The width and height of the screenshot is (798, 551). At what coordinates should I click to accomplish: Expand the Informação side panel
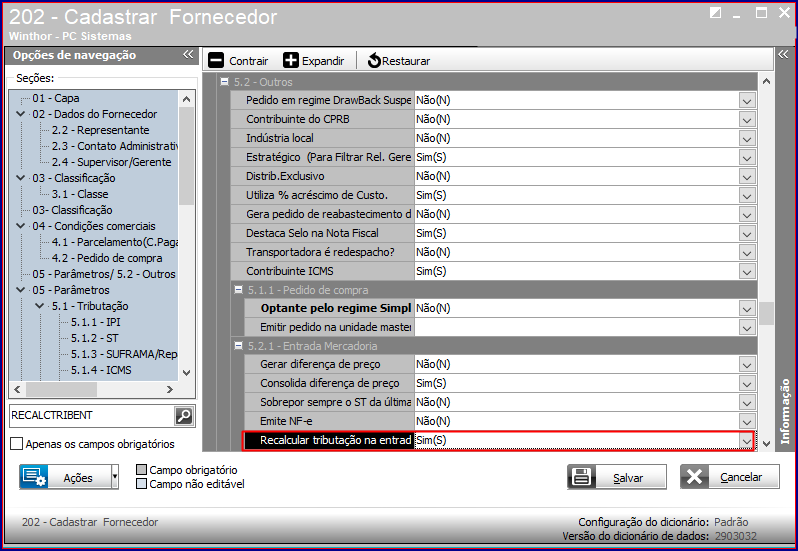pyautogui.click(x=783, y=54)
